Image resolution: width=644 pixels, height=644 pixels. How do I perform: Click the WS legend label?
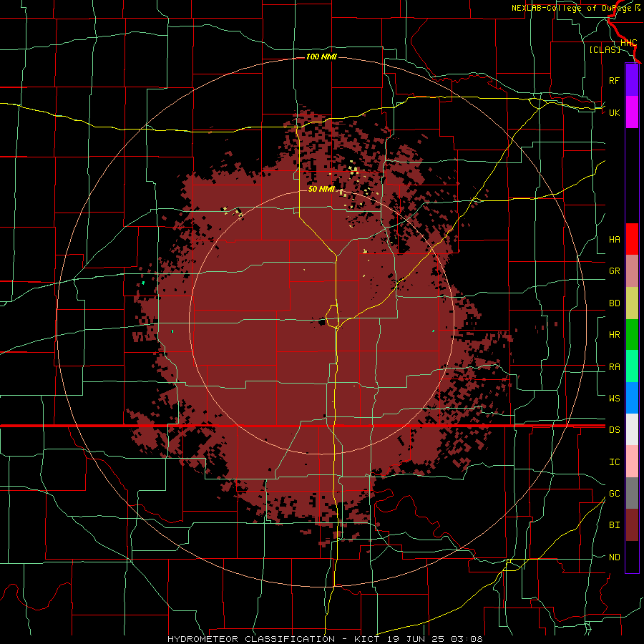pos(614,399)
